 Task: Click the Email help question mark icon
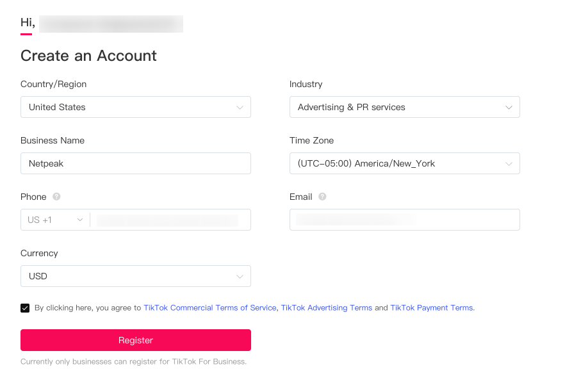pos(322,197)
